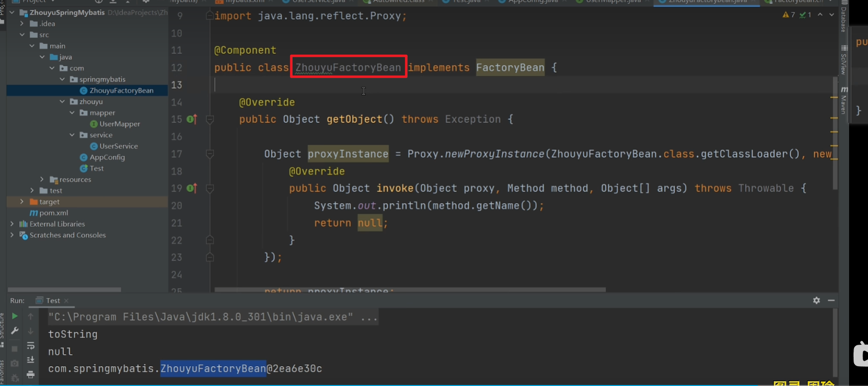Toggle scroll to end of console

click(x=30, y=360)
